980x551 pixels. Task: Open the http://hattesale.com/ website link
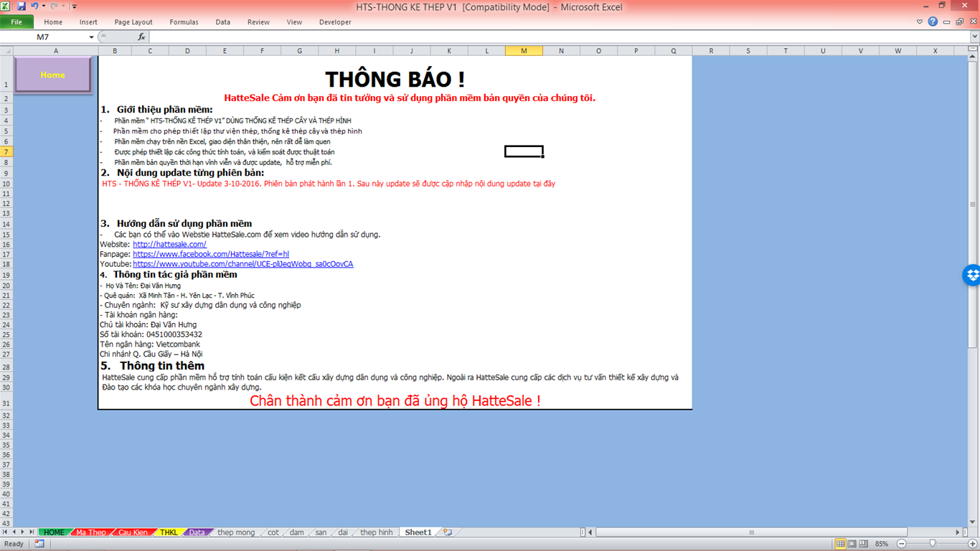[x=169, y=244]
